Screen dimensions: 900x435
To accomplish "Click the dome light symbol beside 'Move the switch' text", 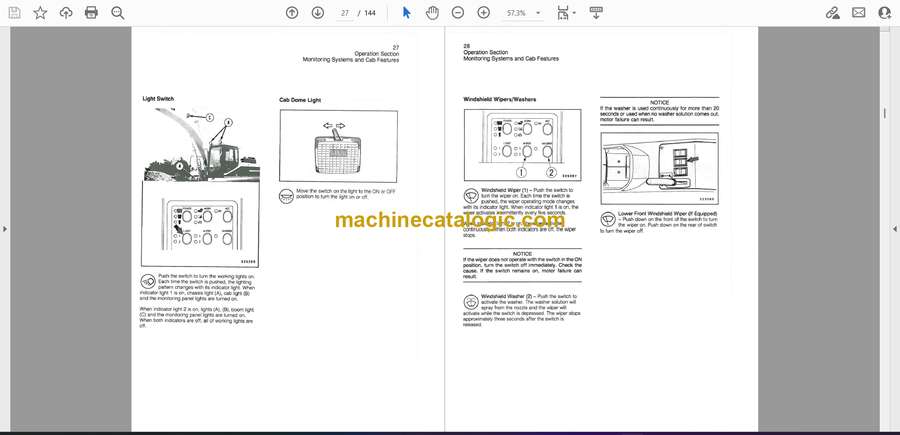I will click(x=286, y=196).
